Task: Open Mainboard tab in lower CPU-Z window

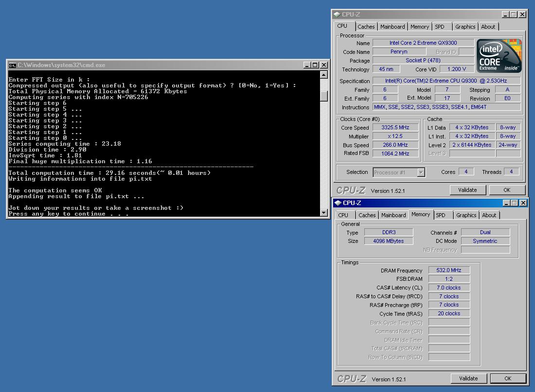Action: click(x=393, y=215)
